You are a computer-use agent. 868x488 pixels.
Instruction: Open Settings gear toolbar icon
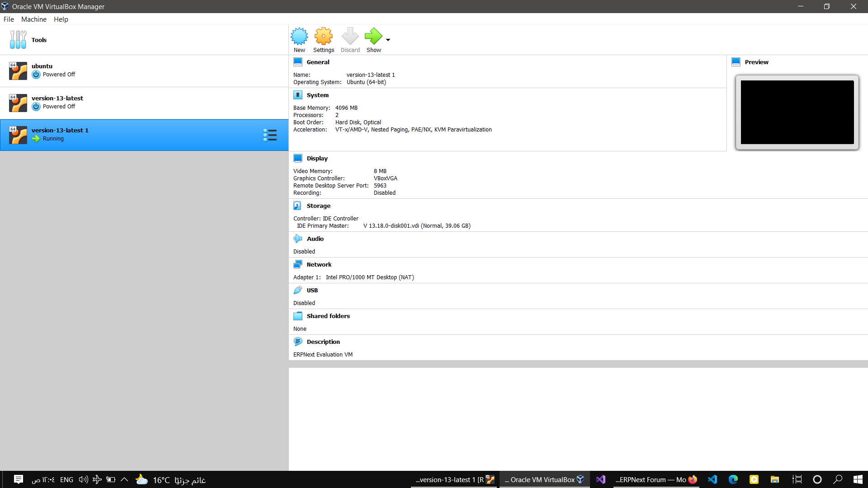324,36
